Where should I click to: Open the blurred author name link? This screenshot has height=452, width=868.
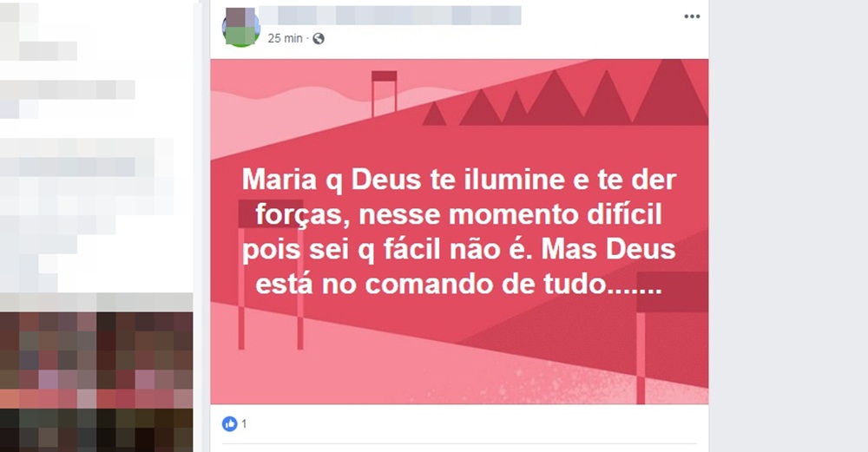pos(391,16)
